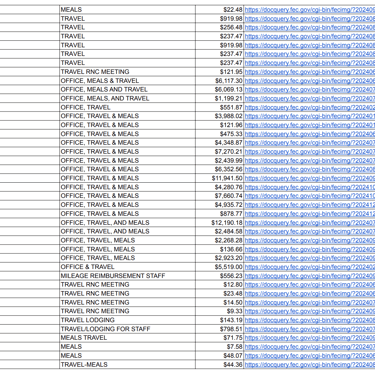Select the TRAVEL RNC MEETING description for $9.33
The width and height of the screenshot is (375, 375).
[127, 311]
